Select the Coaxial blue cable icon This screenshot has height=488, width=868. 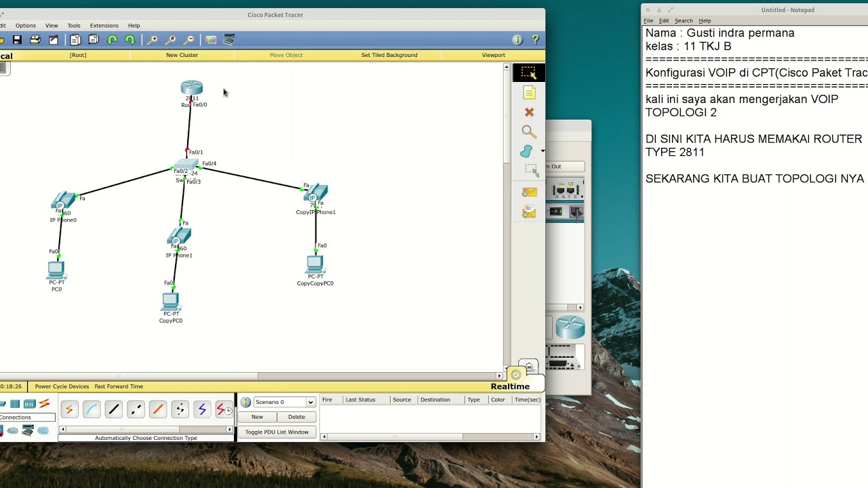pos(201,409)
